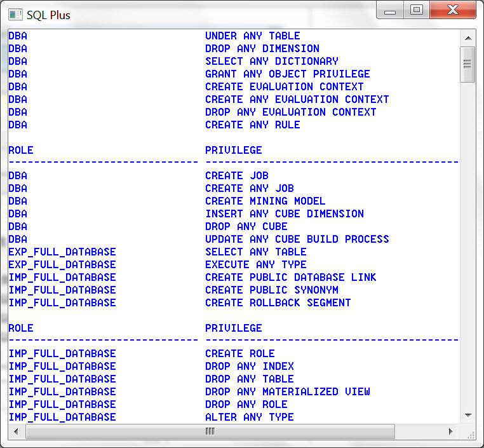Click the DROP ANY MATERIALIZED VIEW text
Screen dimensions: 484x448
[x=287, y=391]
